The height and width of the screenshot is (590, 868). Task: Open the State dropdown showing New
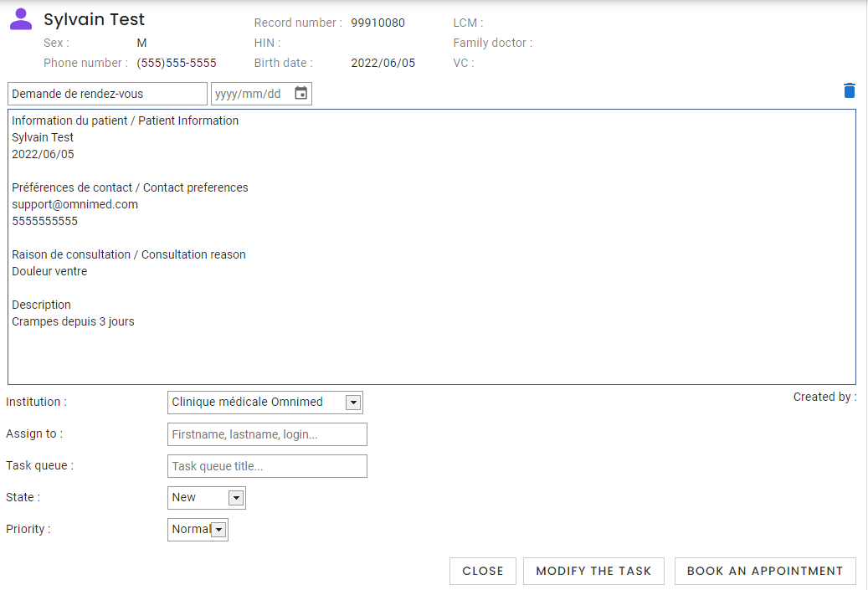click(x=236, y=498)
